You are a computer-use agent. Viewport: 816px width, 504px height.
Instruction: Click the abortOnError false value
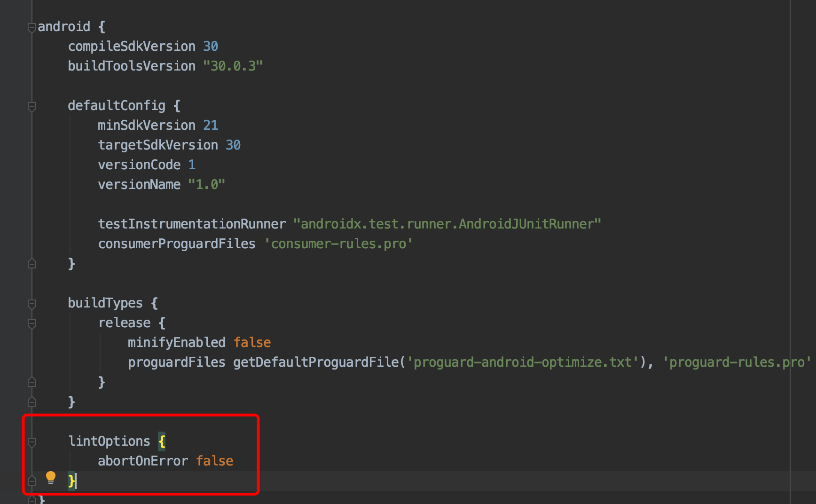coord(214,461)
